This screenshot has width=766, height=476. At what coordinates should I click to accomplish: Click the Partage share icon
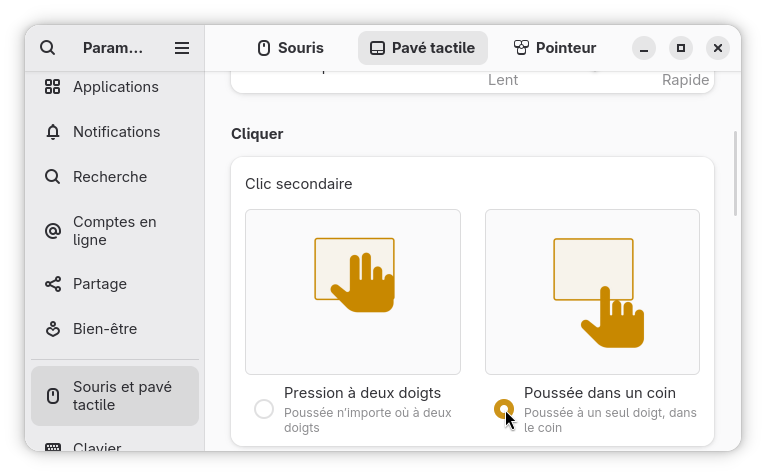(52, 284)
